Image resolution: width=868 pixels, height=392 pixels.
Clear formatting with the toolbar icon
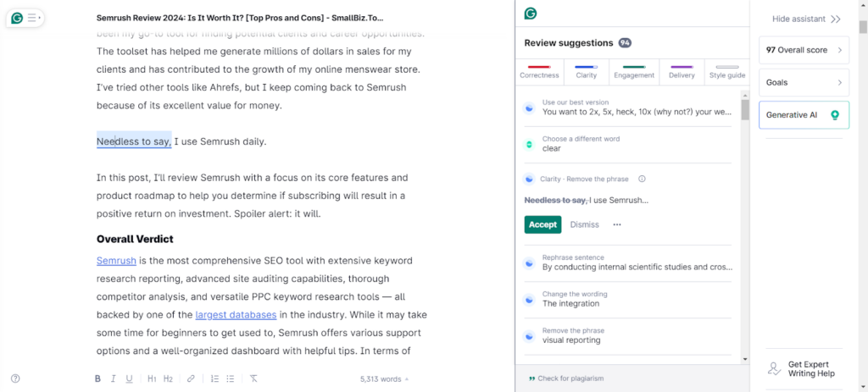(x=253, y=378)
